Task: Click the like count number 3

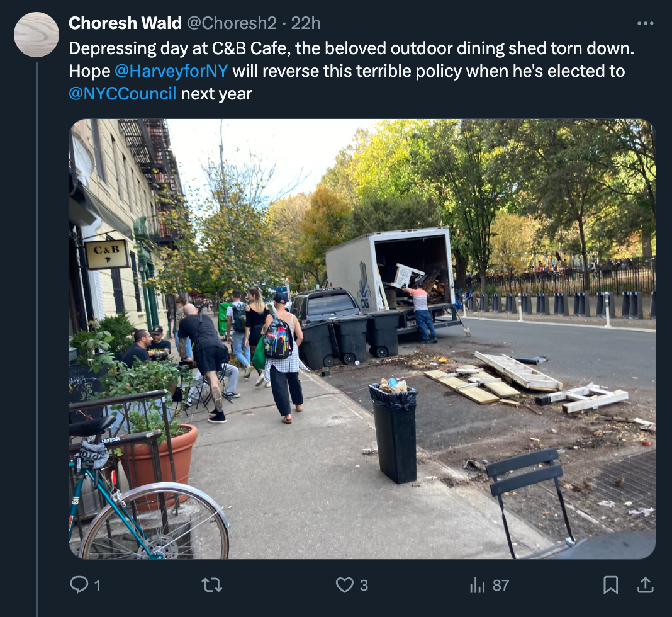Action: point(364,586)
